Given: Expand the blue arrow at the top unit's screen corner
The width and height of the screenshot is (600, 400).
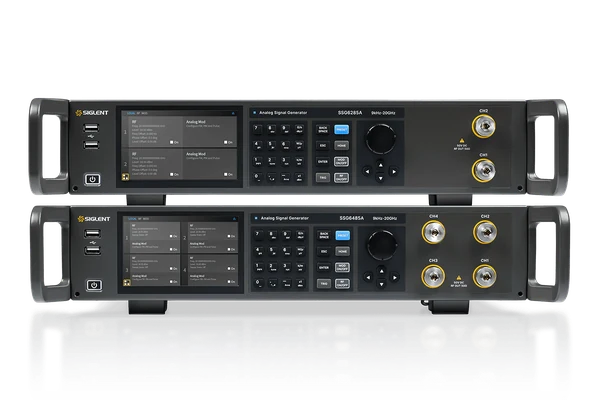Looking at the screenshot, I should (233, 113).
